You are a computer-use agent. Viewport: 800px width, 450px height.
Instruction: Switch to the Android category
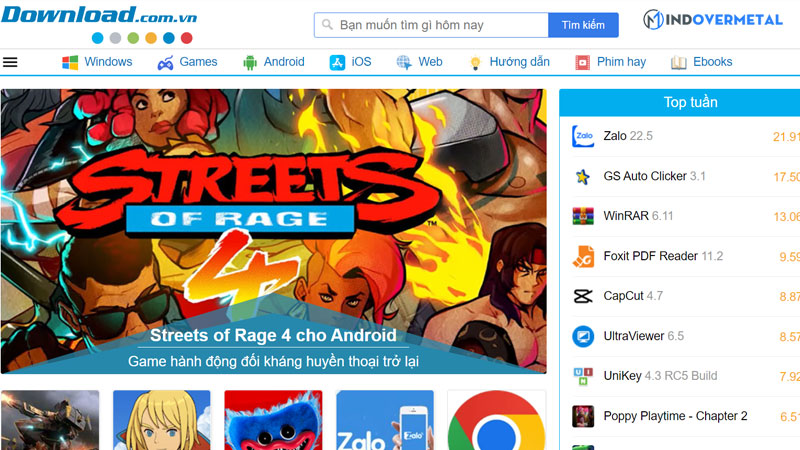[273, 62]
